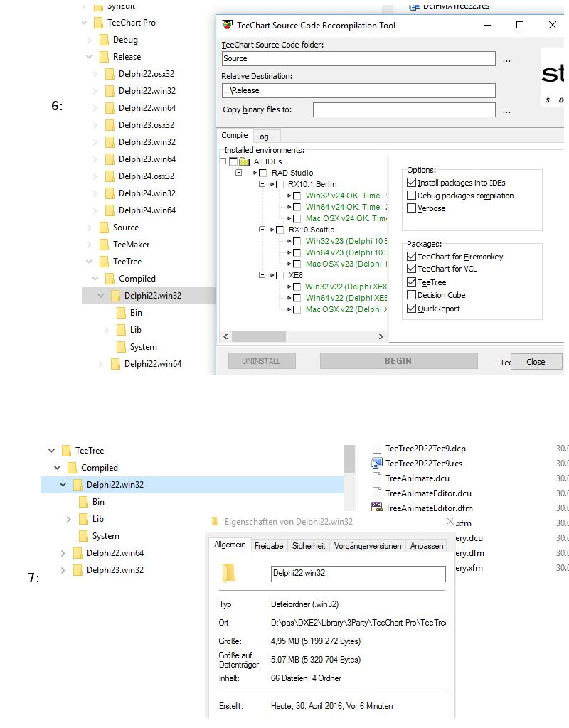Uncheck the TeeChart for VCL package
The width and height of the screenshot is (569, 728).
pyautogui.click(x=411, y=268)
